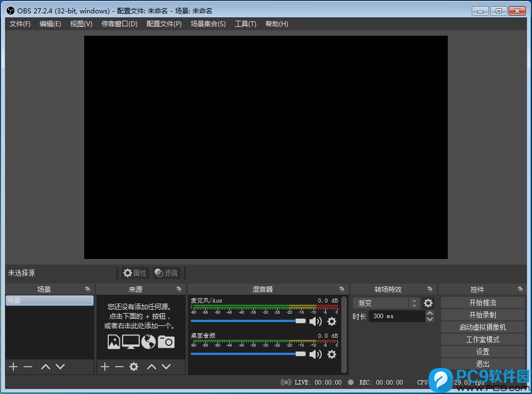Pop out the 混音器 dock panel

[x=342, y=289]
